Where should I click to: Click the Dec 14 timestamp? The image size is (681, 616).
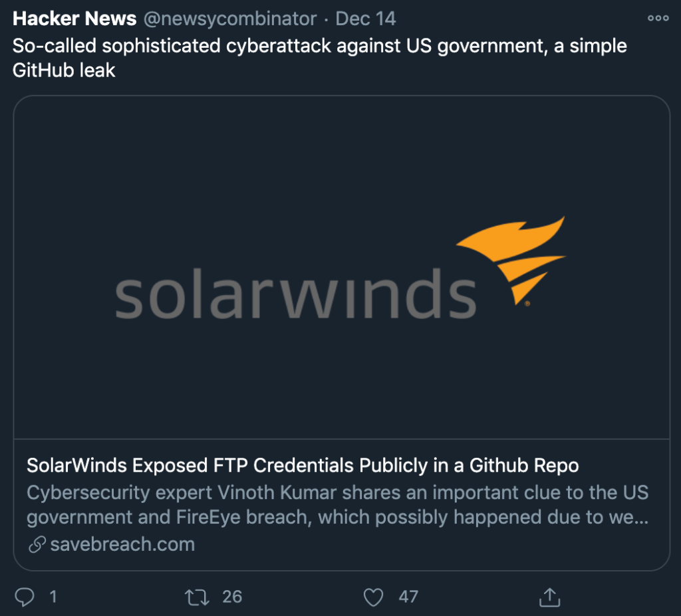click(x=365, y=18)
